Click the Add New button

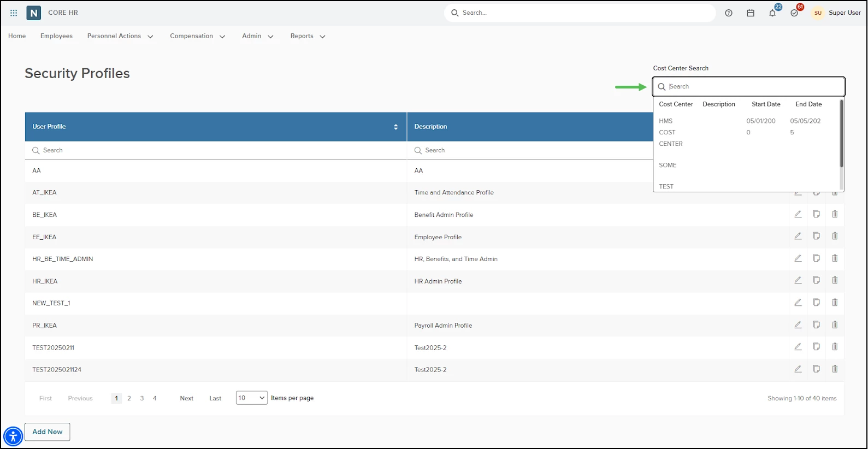point(48,432)
